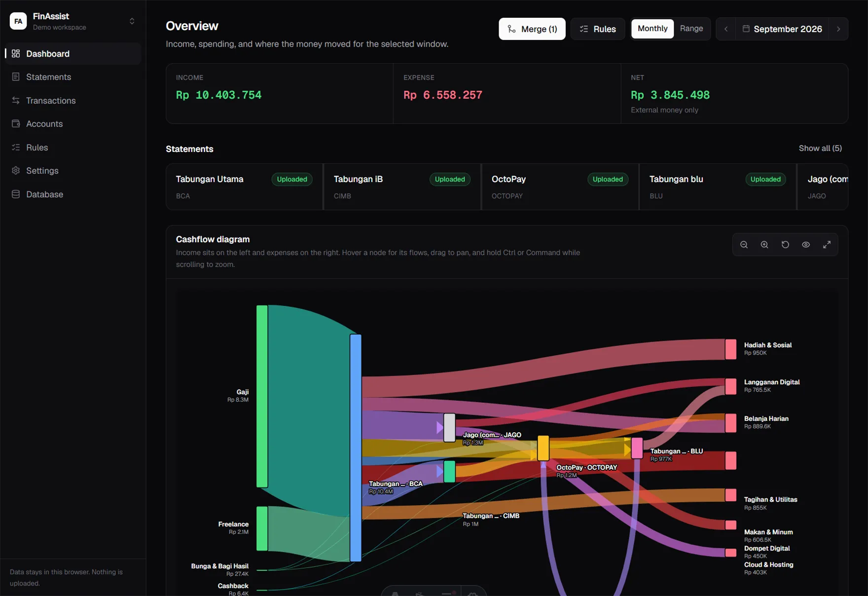Expand cashflow diagram to fullscreen

(827, 245)
